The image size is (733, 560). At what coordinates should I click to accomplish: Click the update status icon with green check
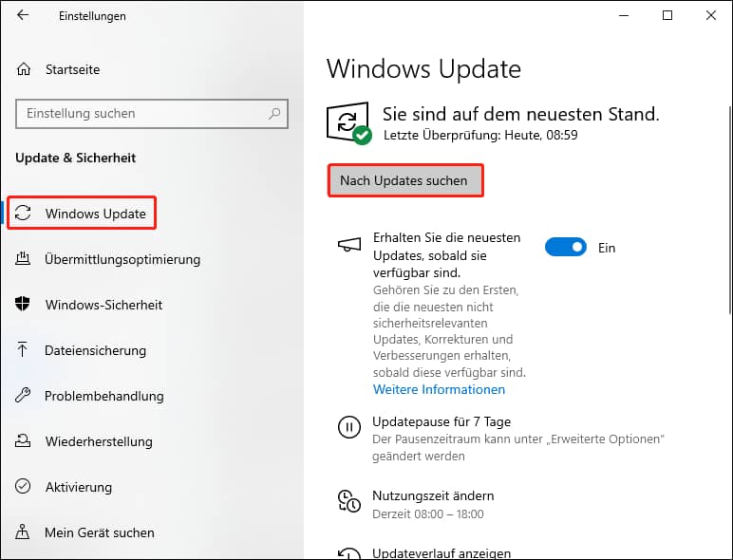click(348, 123)
